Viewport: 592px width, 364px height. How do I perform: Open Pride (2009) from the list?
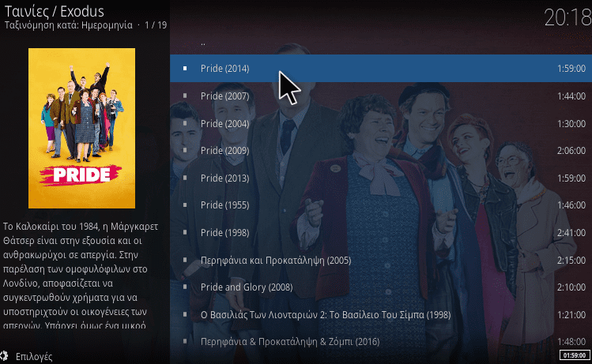tap(381, 151)
